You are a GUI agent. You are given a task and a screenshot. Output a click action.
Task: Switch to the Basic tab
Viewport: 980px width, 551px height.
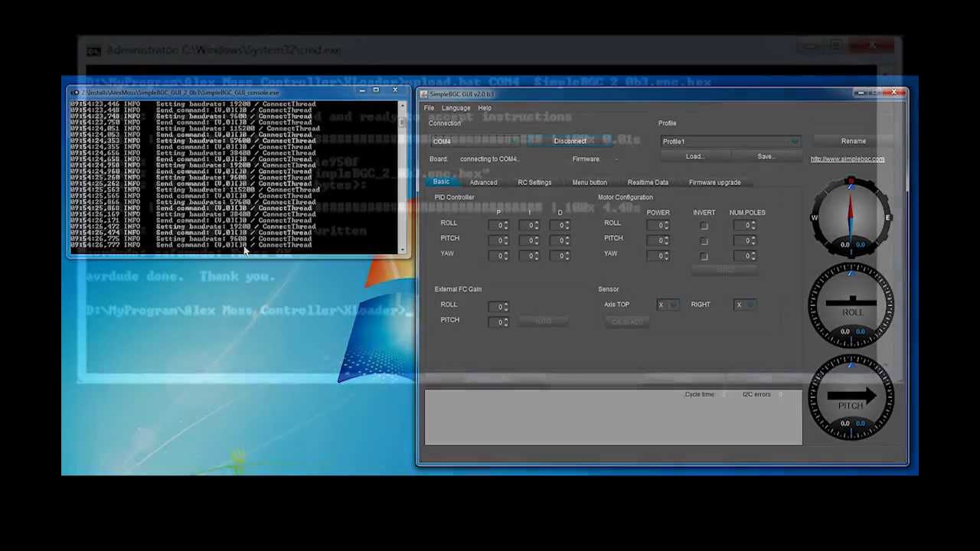click(x=441, y=182)
